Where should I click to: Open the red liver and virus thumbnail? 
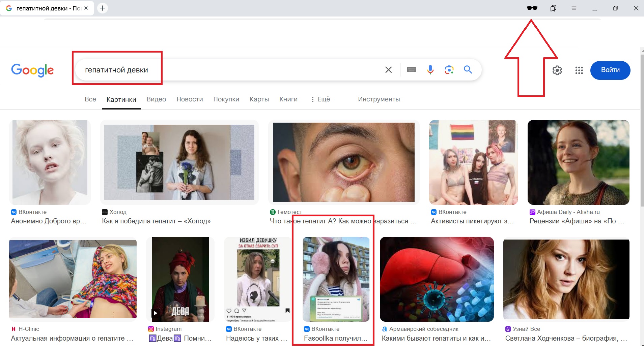[437, 279]
